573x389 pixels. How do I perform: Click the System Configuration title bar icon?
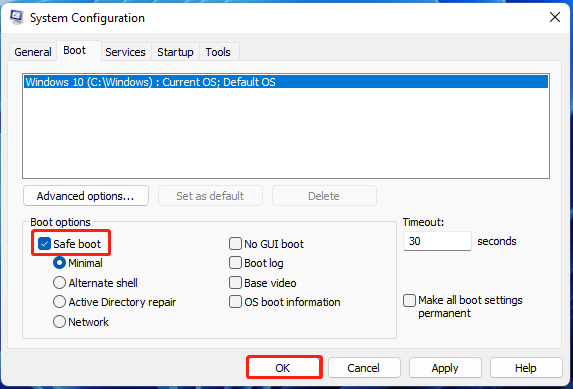(16, 17)
